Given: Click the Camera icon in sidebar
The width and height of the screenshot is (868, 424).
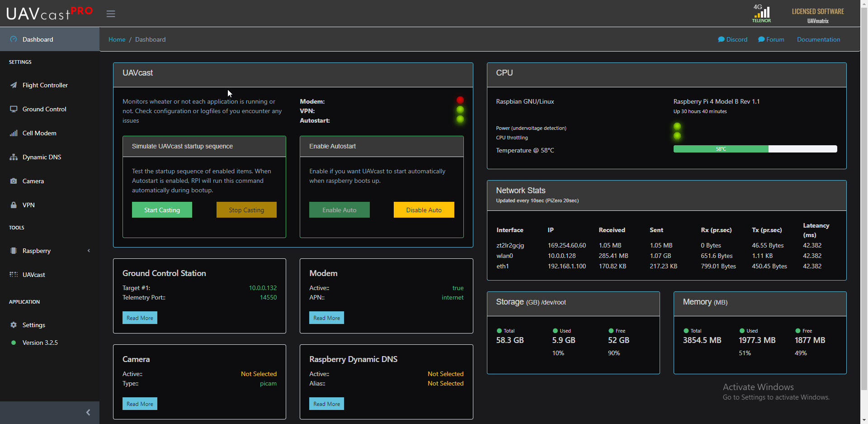Looking at the screenshot, I should [x=14, y=181].
